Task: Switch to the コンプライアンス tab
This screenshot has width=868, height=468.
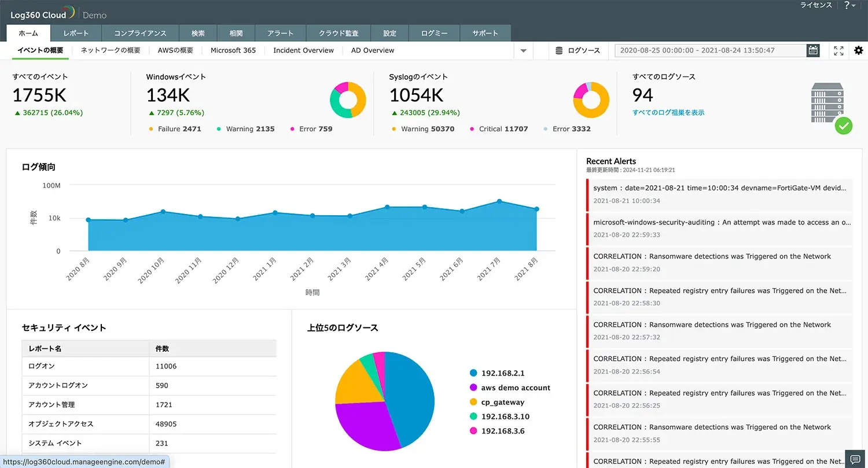Action: tap(140, 33)
